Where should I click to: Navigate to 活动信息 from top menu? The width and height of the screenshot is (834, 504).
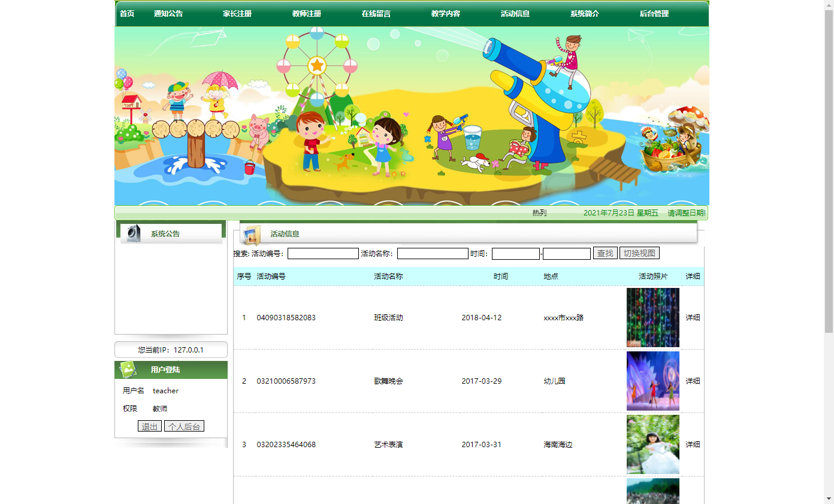click(515, 13)
